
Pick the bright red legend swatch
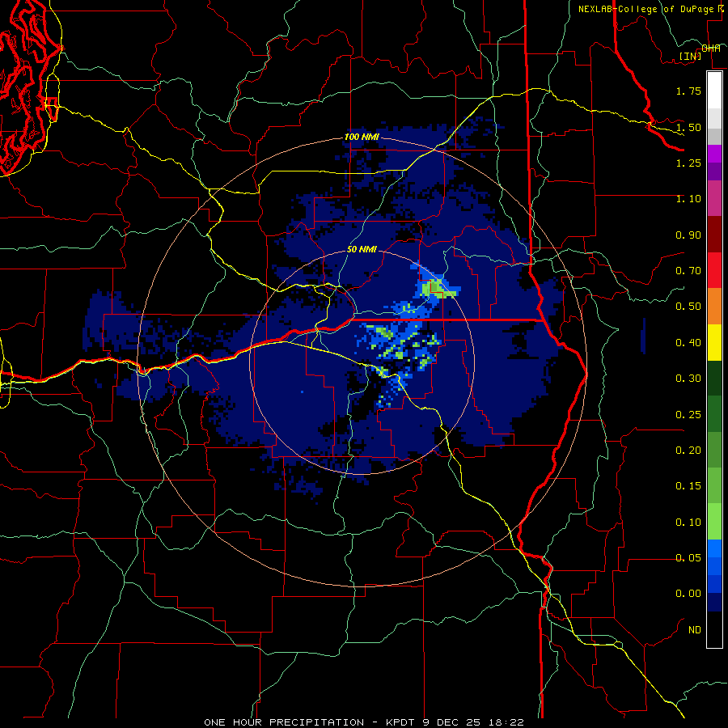714,270
